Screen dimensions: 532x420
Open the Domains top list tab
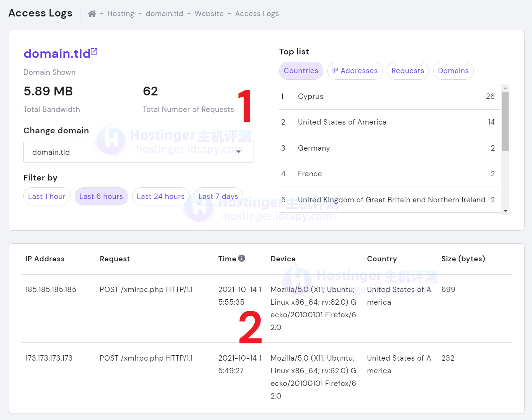point(453,71)
